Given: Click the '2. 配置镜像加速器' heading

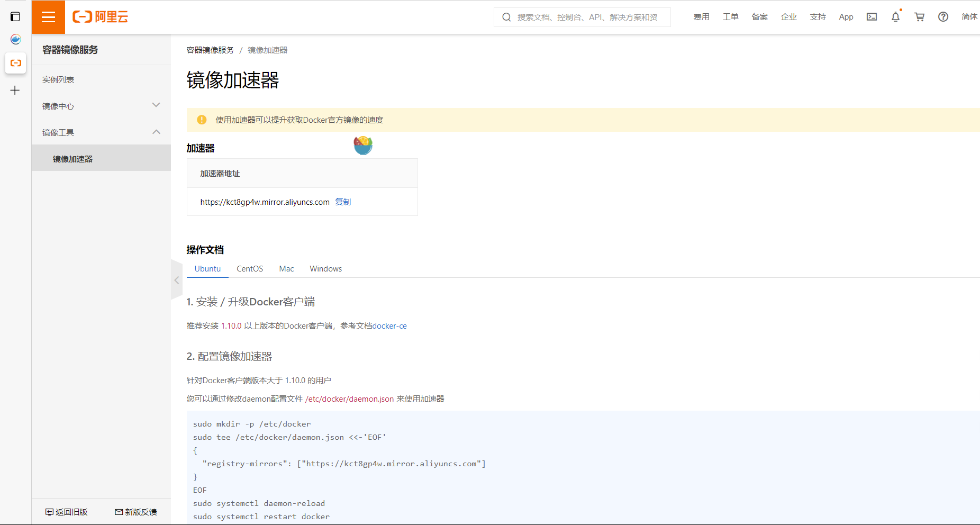Looking at the screenshot, I should pyautogui.click(x=229, y=356).
